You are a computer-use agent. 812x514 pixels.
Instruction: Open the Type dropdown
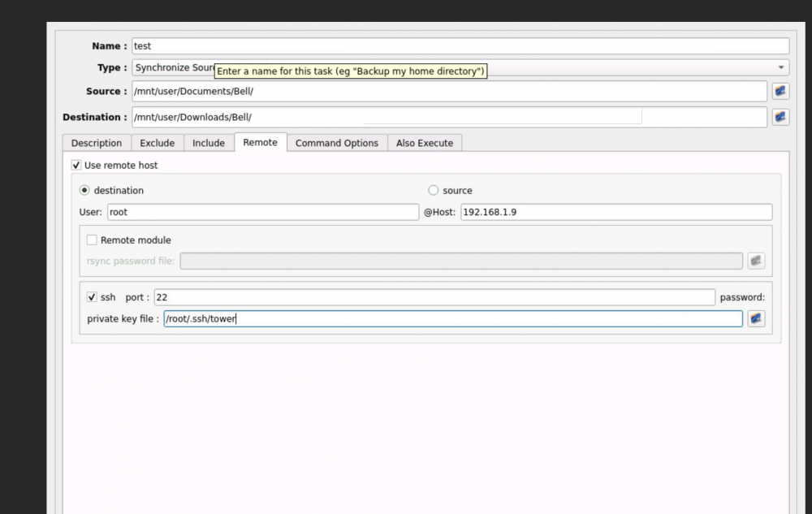coord(460,67)
